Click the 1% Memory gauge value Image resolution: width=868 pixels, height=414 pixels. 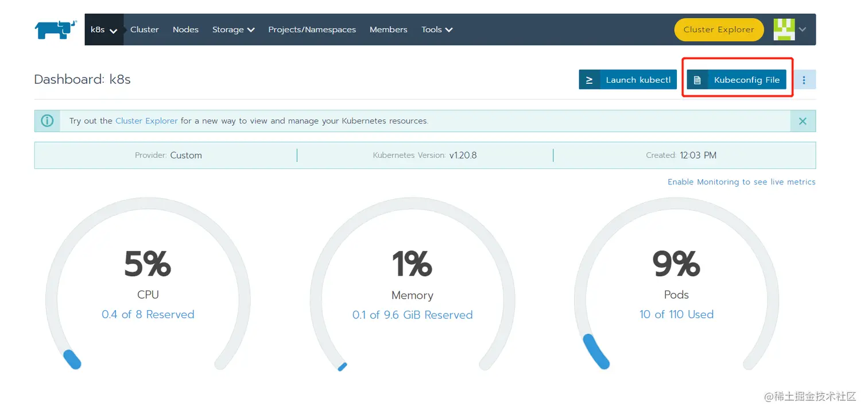point(412,264)
